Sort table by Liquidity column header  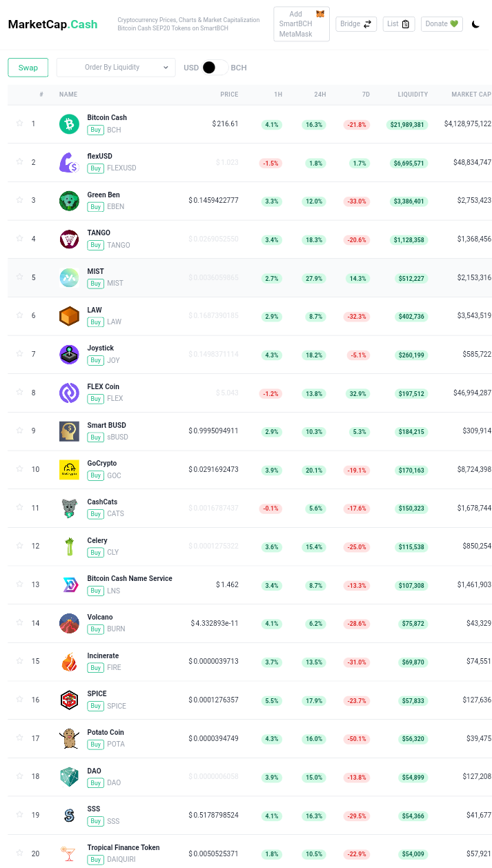413,95
